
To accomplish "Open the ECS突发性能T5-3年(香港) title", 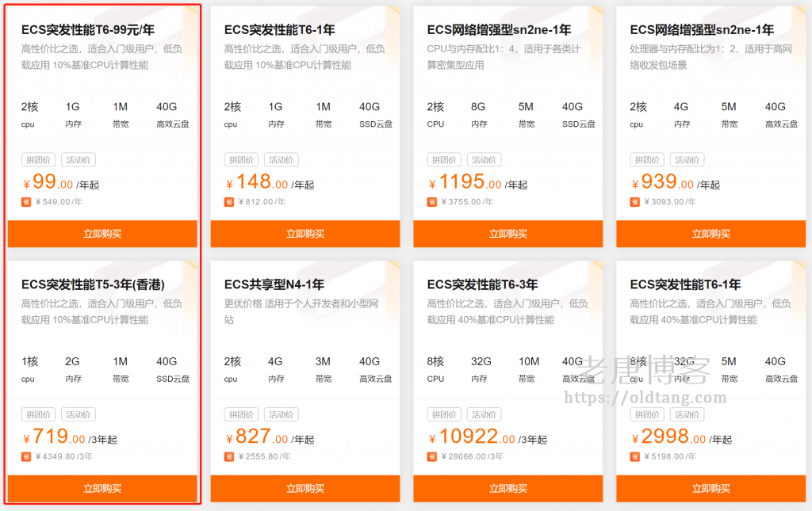I will pos(94,284).
